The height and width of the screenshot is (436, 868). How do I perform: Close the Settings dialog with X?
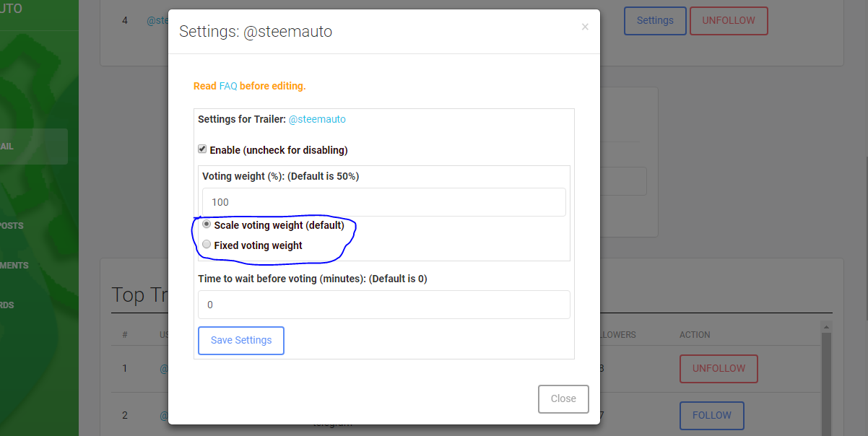pyautogui.click(x=585, y=27)
